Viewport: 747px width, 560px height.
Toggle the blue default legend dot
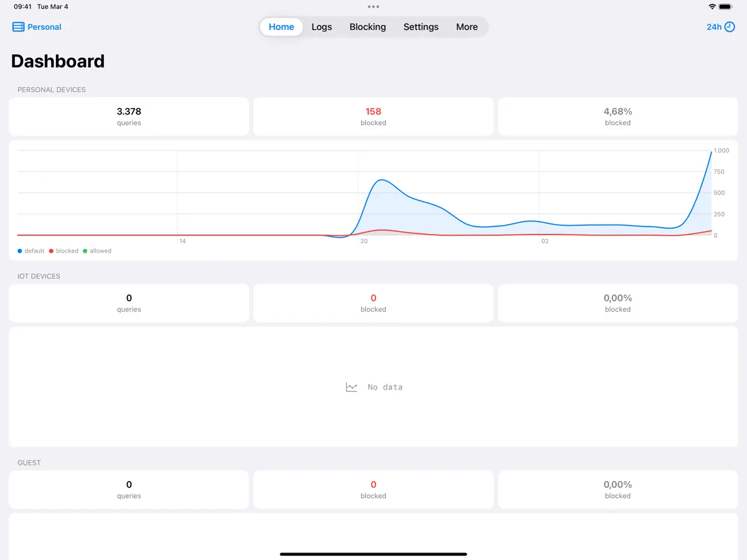coord(20,251)
